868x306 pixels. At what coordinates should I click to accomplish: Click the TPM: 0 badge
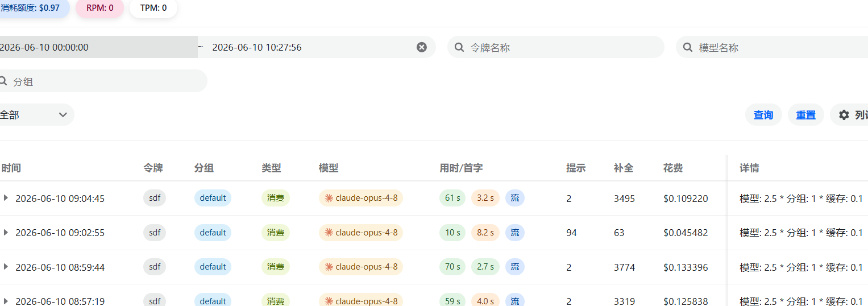(153, 8)
